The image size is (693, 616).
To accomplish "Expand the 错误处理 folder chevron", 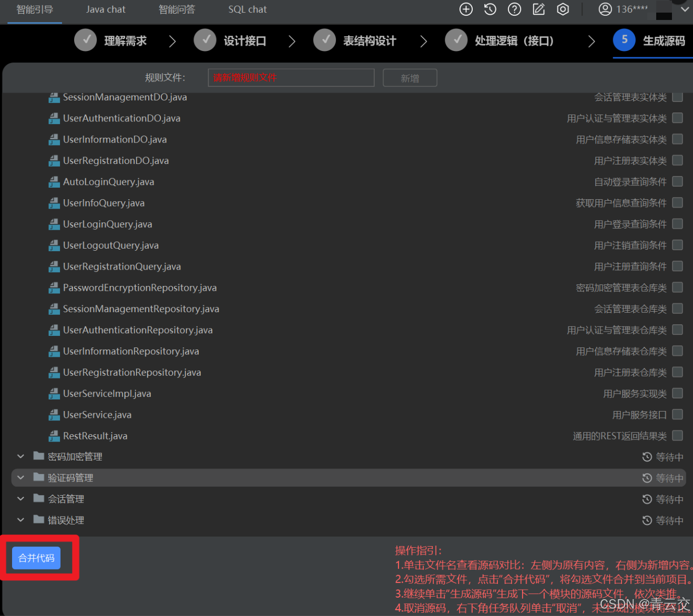I will (x=21, y=520).
